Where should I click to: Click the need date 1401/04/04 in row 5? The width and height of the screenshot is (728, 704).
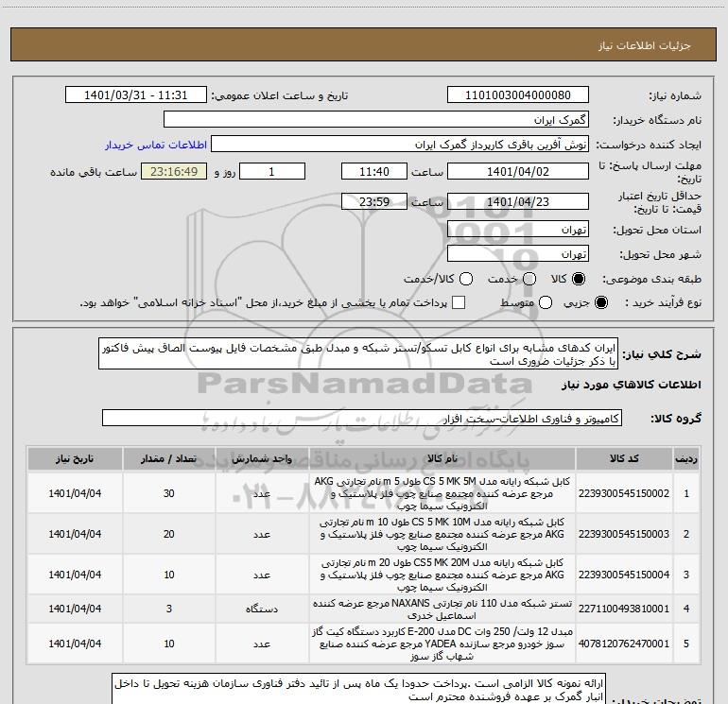pyautogui.click(x=75, y=644)
